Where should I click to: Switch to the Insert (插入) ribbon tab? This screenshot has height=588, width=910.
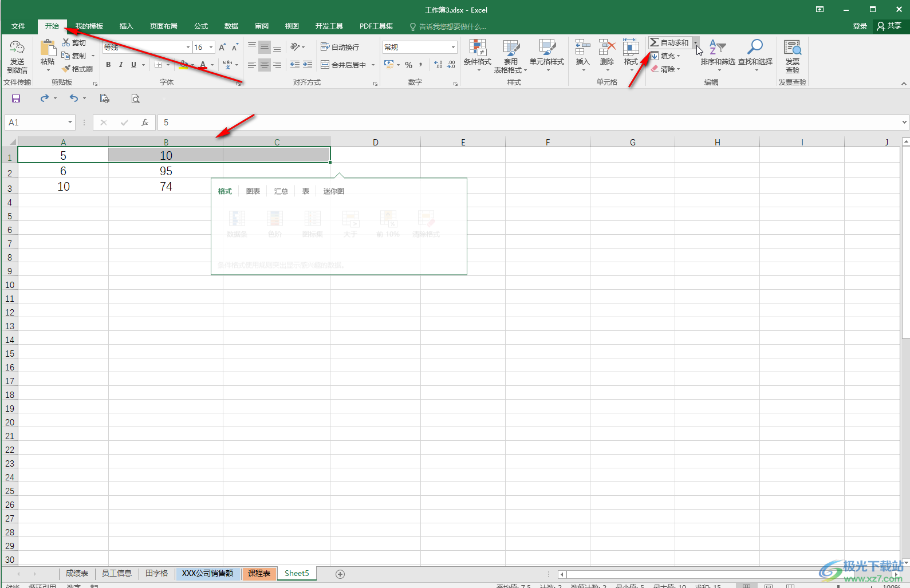click(x=126, y=26)
